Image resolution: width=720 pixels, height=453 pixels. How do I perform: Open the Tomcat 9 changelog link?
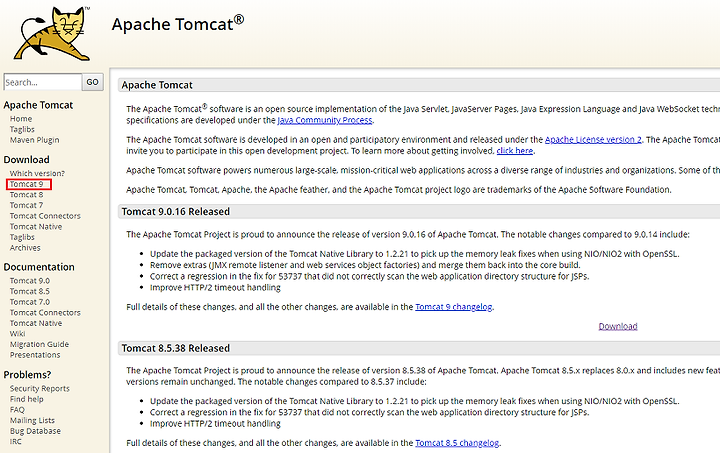tap(454, 307)
